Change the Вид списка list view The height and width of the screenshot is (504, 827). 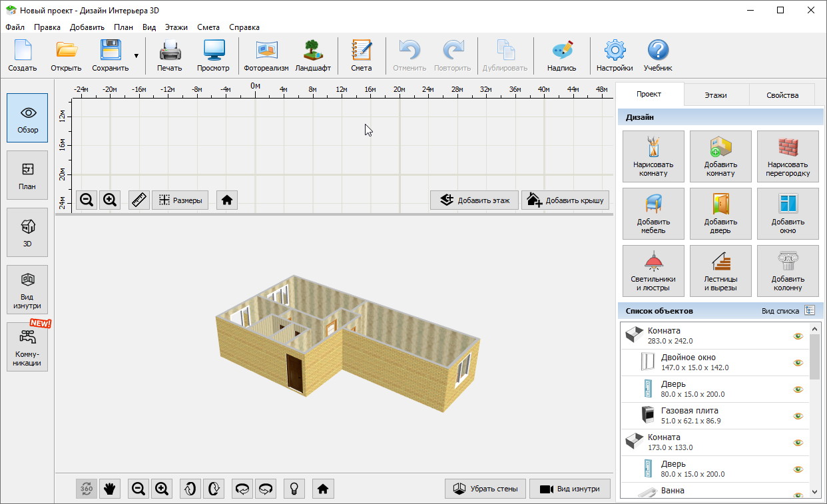point(810,310)
